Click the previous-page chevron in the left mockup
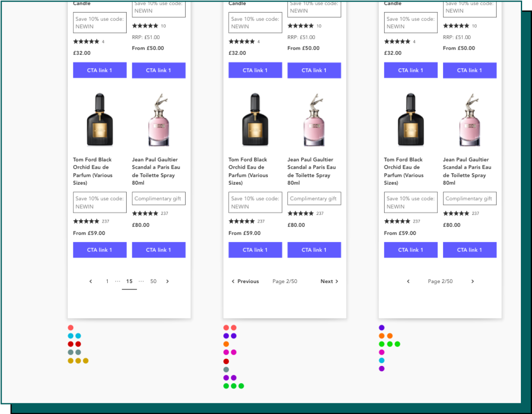 click(91, 281)
